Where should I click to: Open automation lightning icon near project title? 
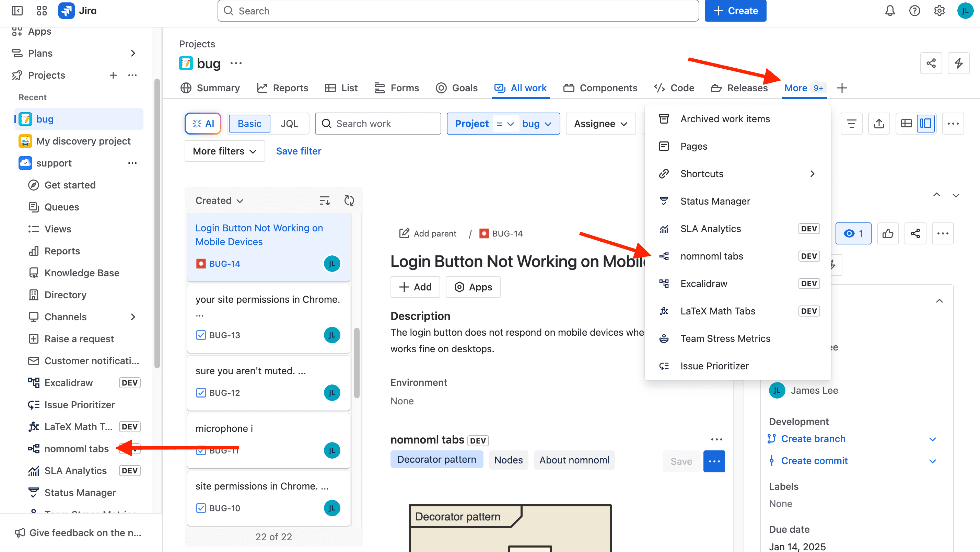tap(958, 63)
